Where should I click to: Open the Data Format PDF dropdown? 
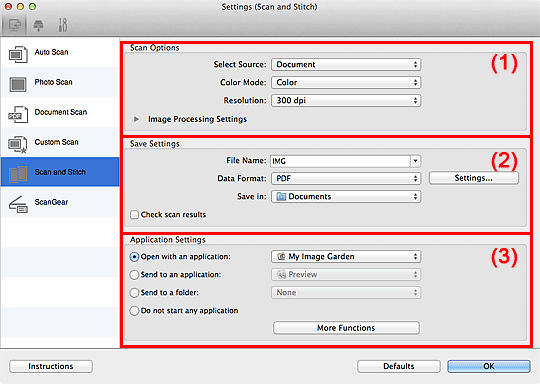click(346, 178)
